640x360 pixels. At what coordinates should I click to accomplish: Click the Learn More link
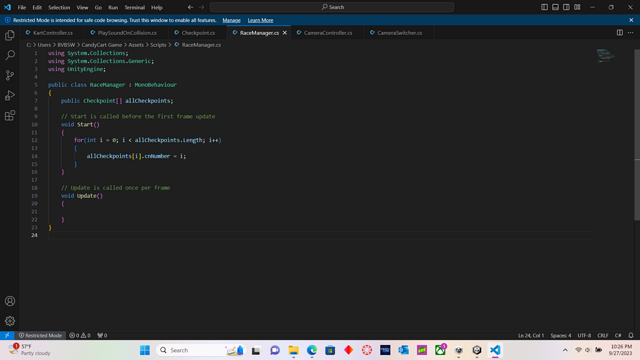pos(260,20)
